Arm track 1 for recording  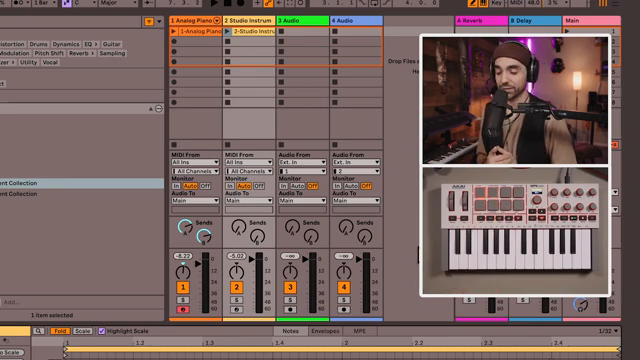pos(183,309)
